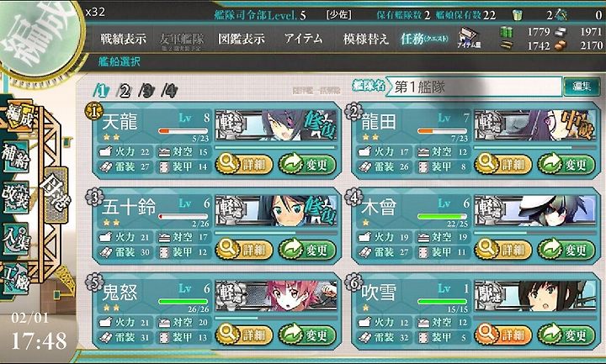This screenshot has width=606, height=364.
Task: Open the アイテム屋 item shop icon
Action: point(469,38)
